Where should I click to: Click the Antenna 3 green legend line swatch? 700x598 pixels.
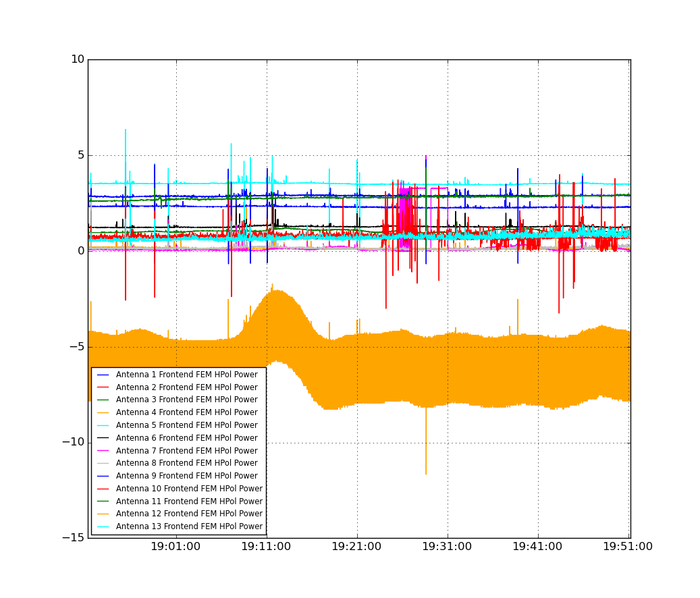[x=103, y=400]
